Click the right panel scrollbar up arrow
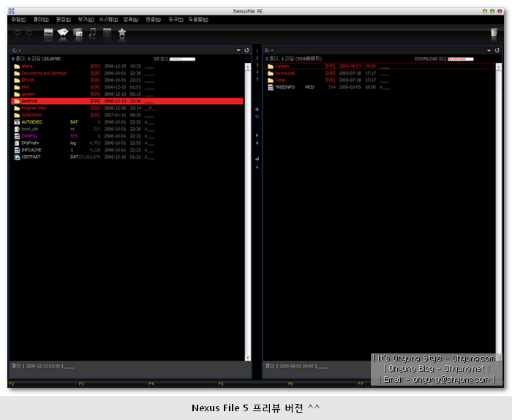Viewport: 512px width, 420px height. click(x=498, y=67)
